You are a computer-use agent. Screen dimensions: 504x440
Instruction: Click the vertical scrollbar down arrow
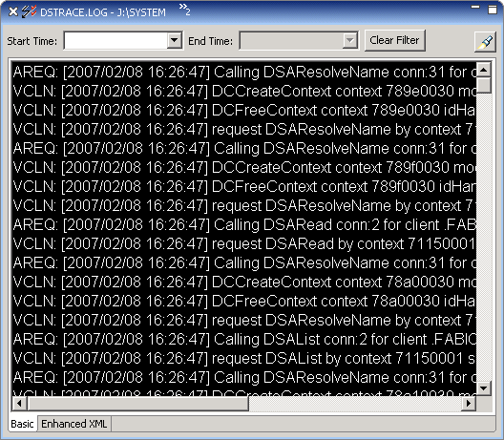point(484,388)
